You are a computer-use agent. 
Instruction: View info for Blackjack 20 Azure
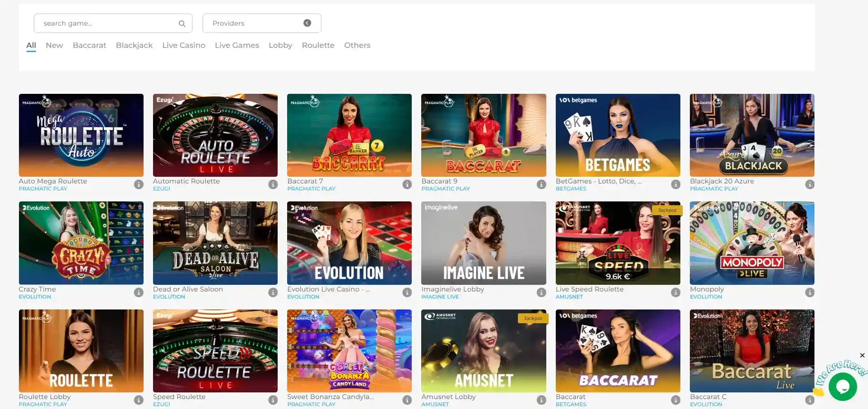click(810, 184)
